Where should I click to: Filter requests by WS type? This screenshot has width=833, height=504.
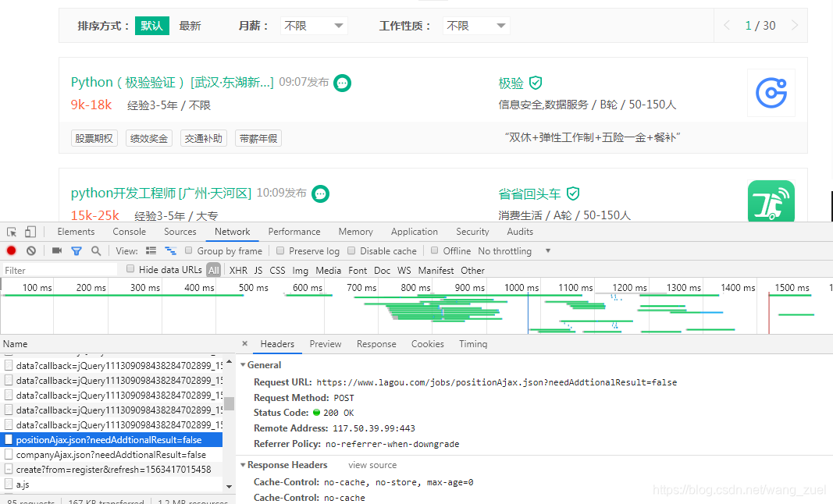click(x=404, y=270)
